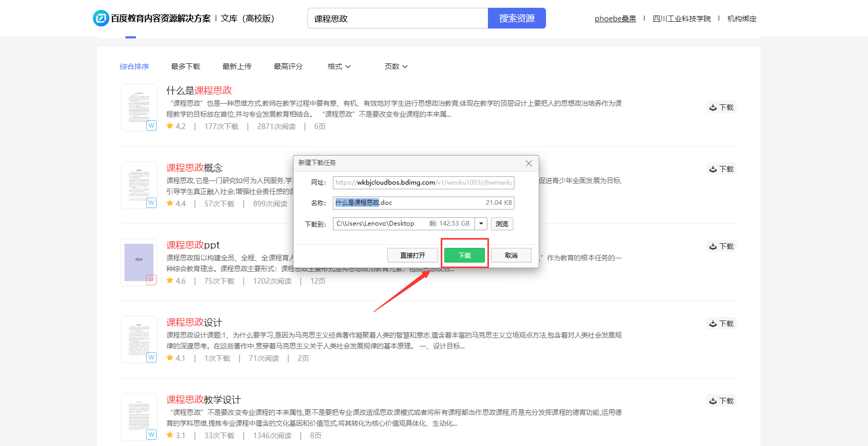Click download icon for 课程思政设计
The image size is (868, 446).
tap(713, 324)
